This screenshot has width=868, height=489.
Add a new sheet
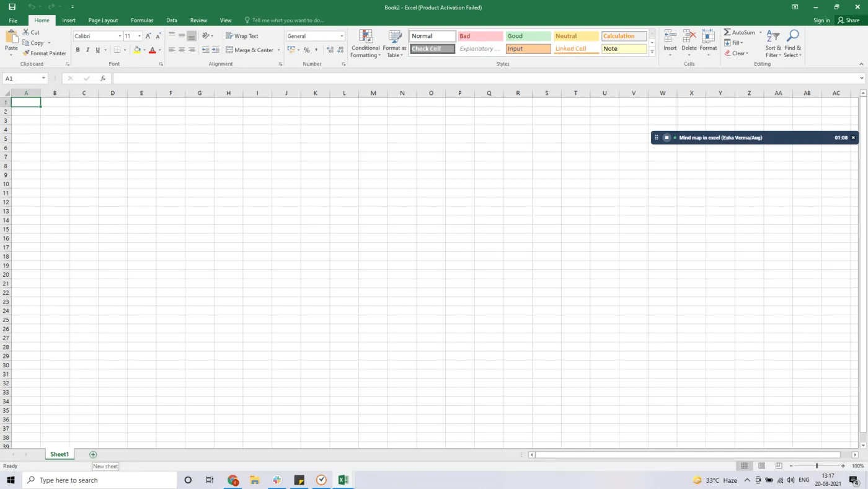tap(92, 454)
